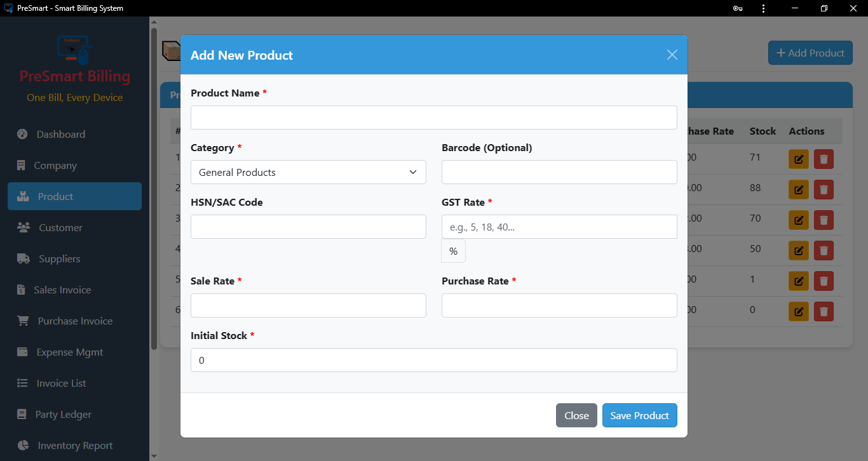Click the red delete icon in first row
The image size is (868, 461).
824,159
